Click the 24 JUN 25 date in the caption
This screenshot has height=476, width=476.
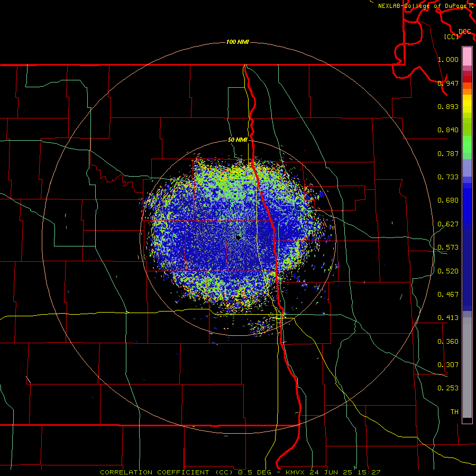pyautogui.click(x=332, y=472)
